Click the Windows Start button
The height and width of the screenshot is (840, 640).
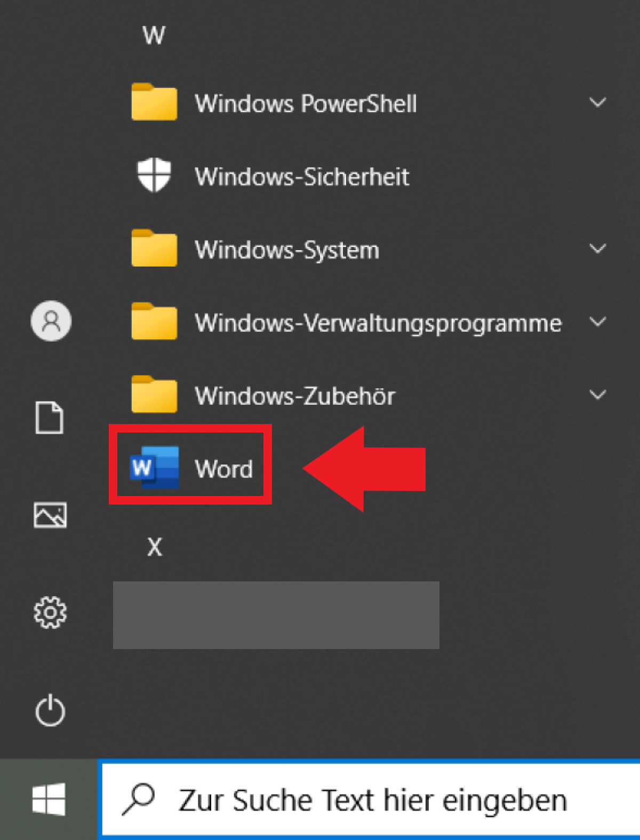[x=49, y=798]
